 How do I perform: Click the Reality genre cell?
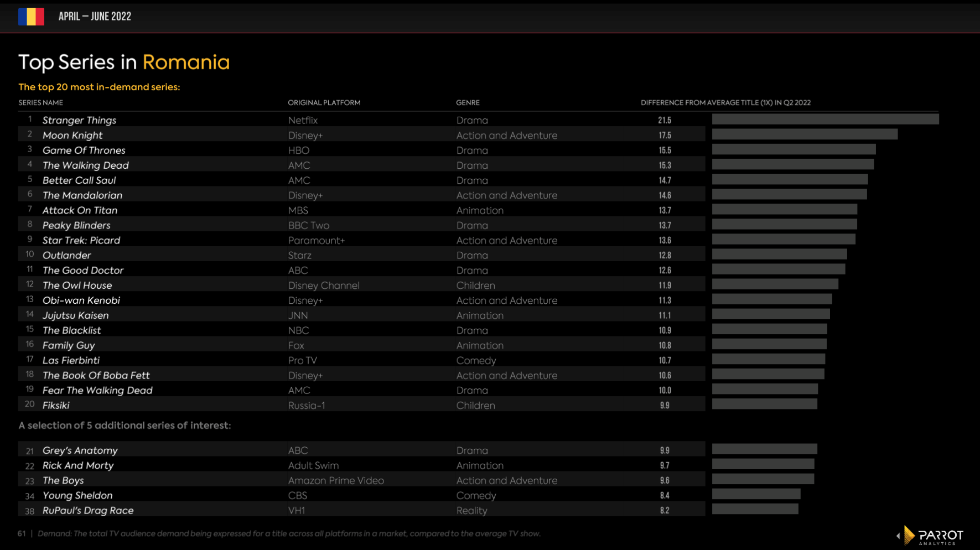(472, 510)
